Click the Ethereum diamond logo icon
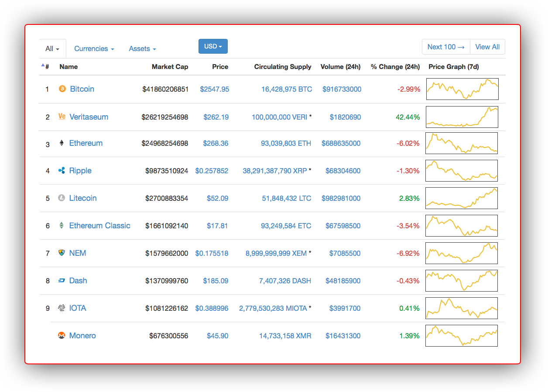 pyautogui.click(x=62, y=143)
